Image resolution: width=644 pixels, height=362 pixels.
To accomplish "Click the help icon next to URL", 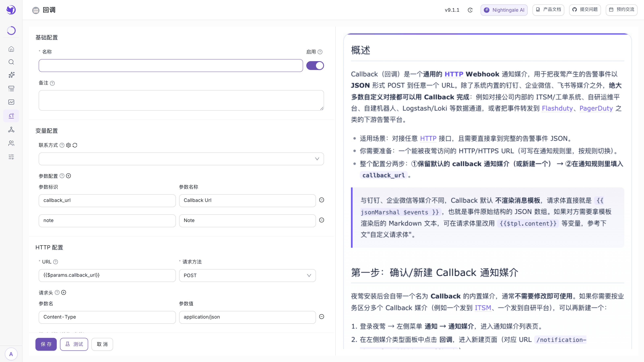I will (x=56, y=262).
